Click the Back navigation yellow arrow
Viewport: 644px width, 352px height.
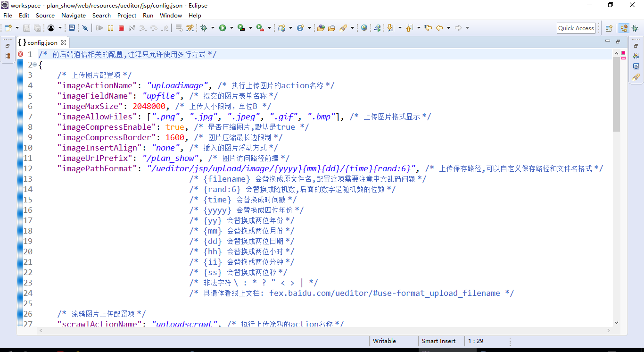pyautogui.click(x=439, y=28)
